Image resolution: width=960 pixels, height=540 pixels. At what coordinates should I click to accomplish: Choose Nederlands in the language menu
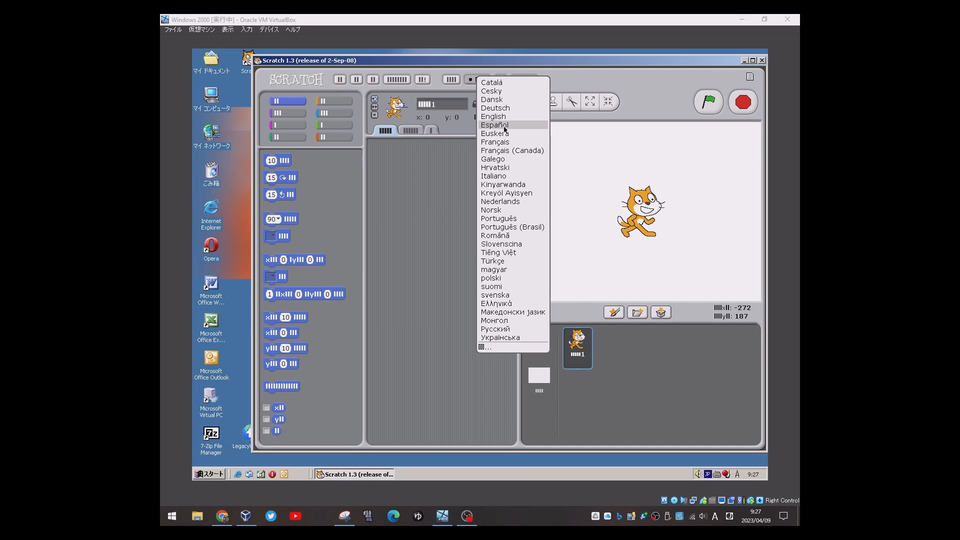point(512,201)
